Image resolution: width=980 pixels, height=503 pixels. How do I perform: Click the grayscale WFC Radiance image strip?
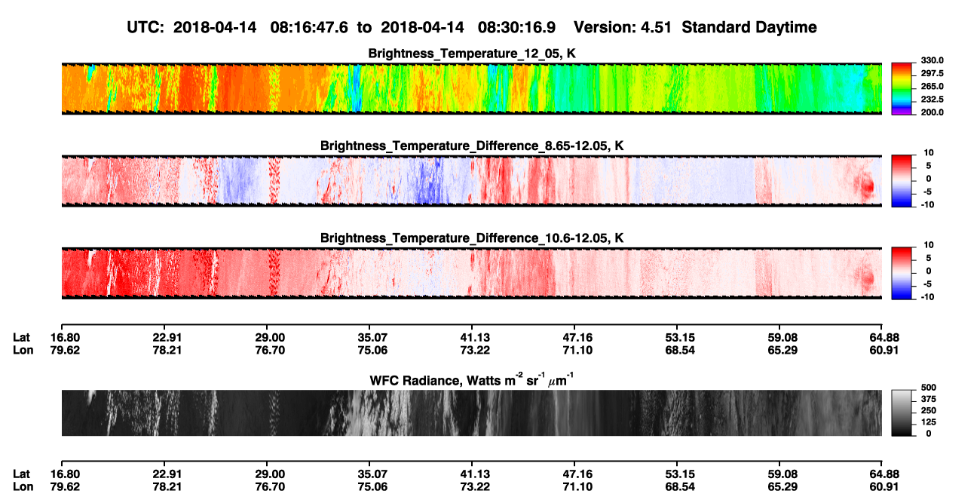pos(471,413)
